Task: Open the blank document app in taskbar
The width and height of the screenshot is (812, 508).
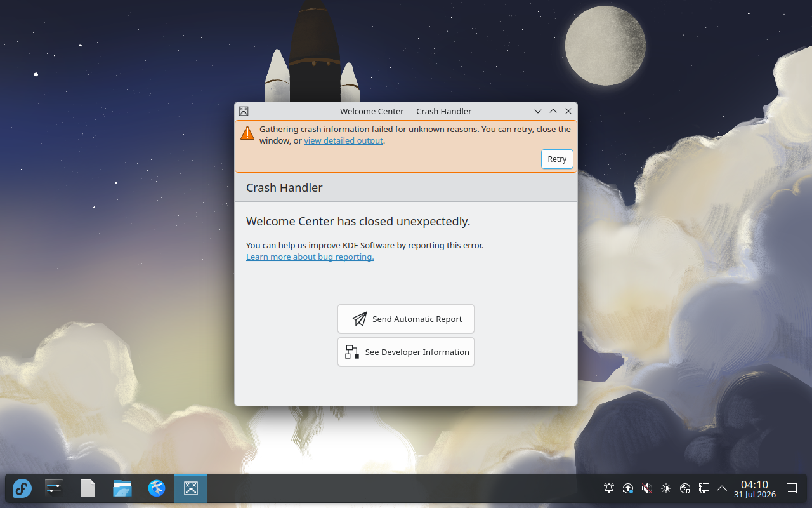Action: (88, 488)
